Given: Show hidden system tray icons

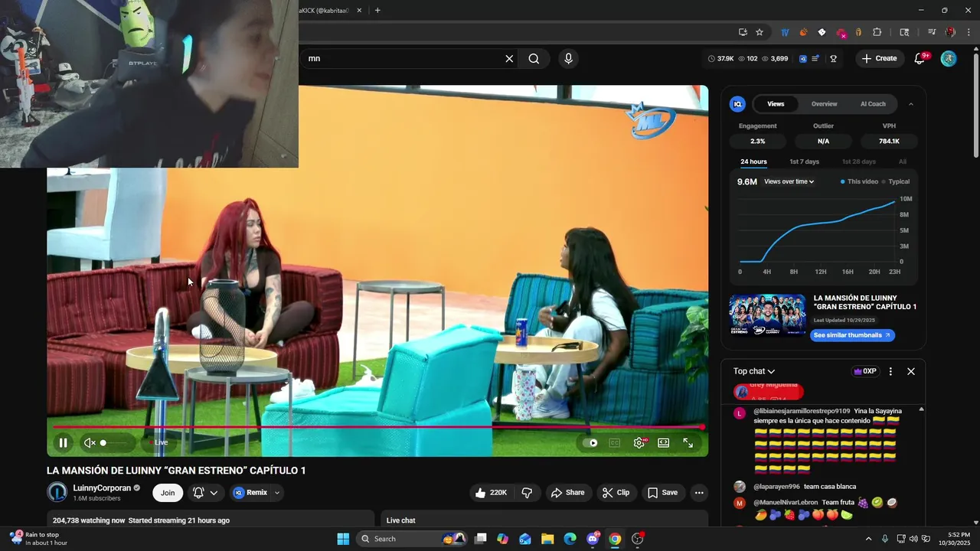Looking at the screenshot, I should point(869,539).
